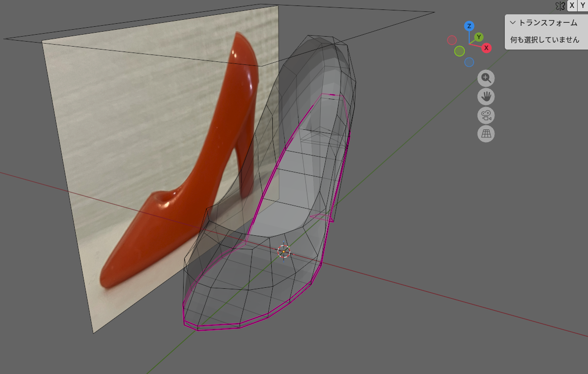
Task: Click the mirror butterfly icon
Action: click(560, 5)
